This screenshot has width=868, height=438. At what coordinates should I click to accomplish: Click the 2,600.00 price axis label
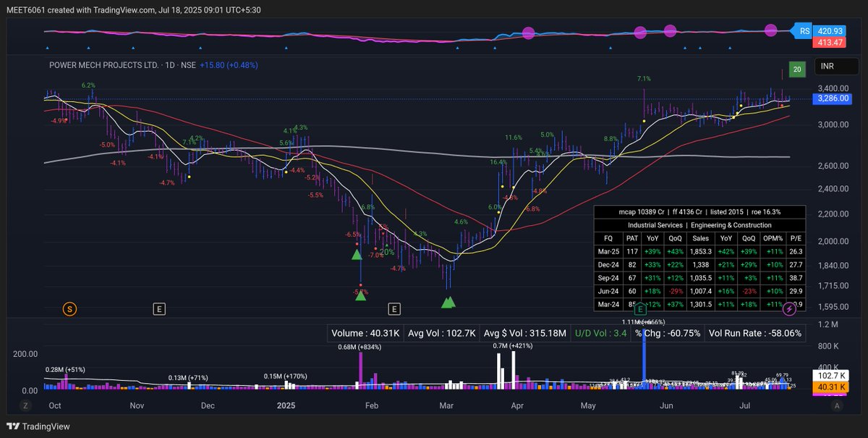pyautogui.click(x=833, y=166)
